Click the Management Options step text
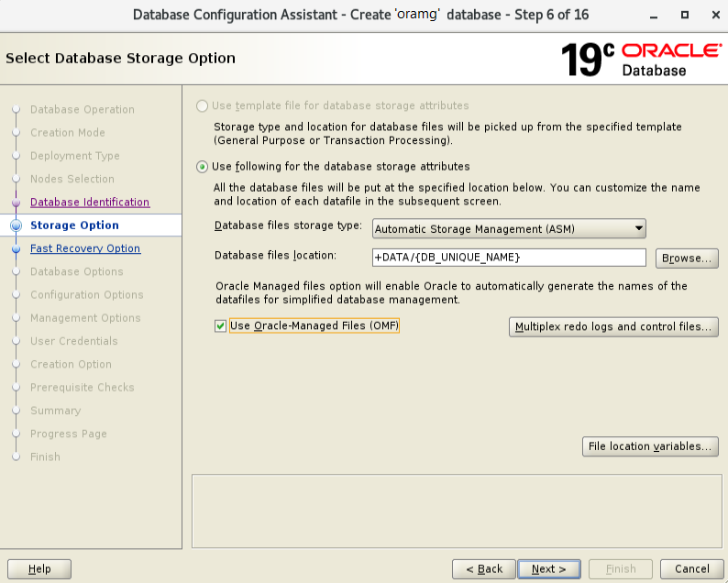Image resolution: width=728 pixels, height=583 pixels. pos(85,318)
